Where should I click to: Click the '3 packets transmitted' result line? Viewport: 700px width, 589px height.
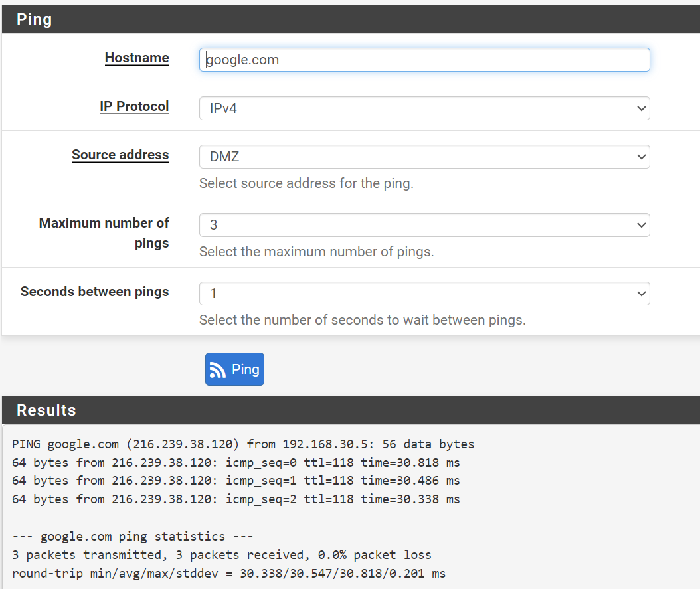(x=222, y=555)
